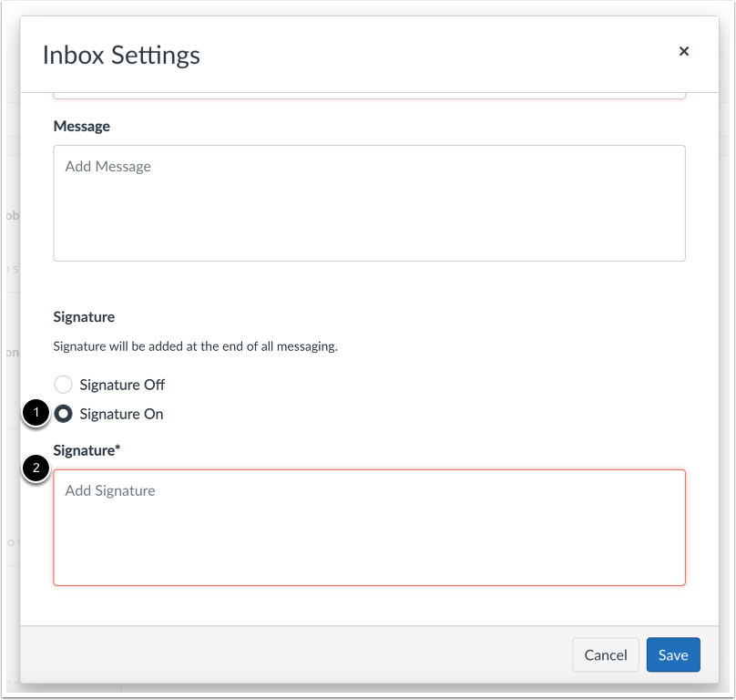
Task: Select the Signature On radio button
Action: (x=63, y=414)
